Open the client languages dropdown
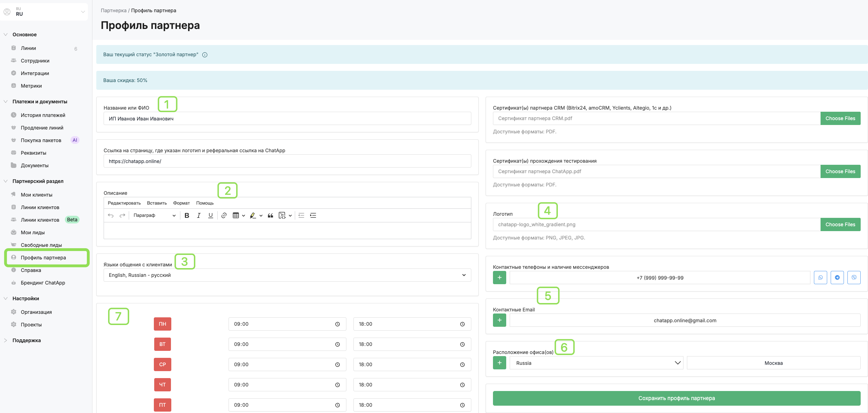This screenshot has width=868, height=413. tap(287, 275)
